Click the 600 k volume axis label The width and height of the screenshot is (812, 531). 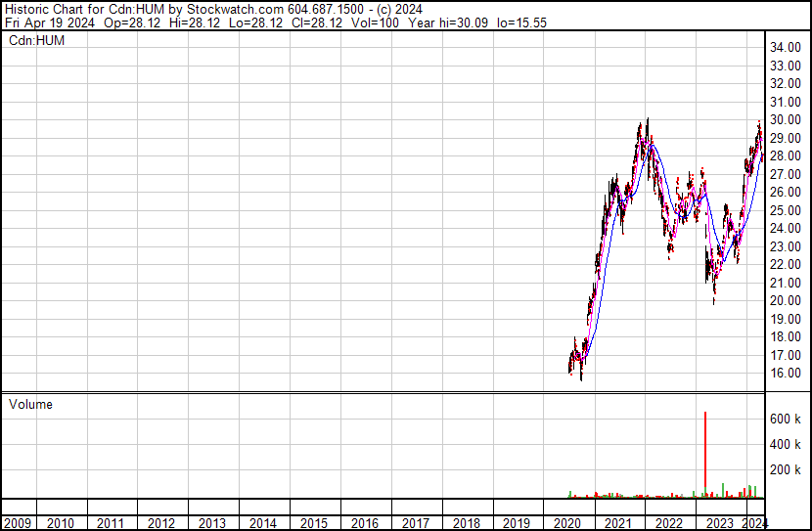(786, 419)
